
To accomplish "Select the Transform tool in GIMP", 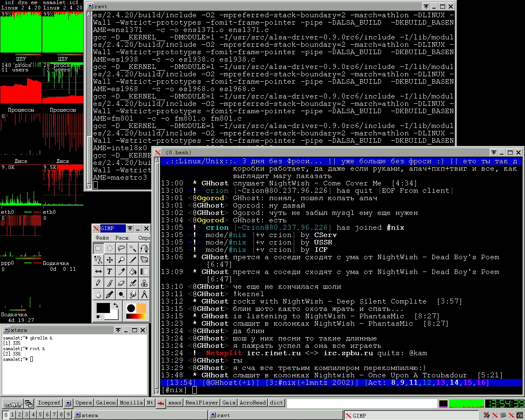I will click(144, 260).
